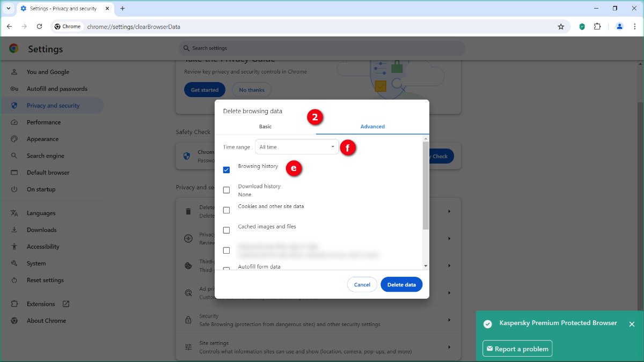
Task: Switch to the Basic tab
Action: pos(265,127)
